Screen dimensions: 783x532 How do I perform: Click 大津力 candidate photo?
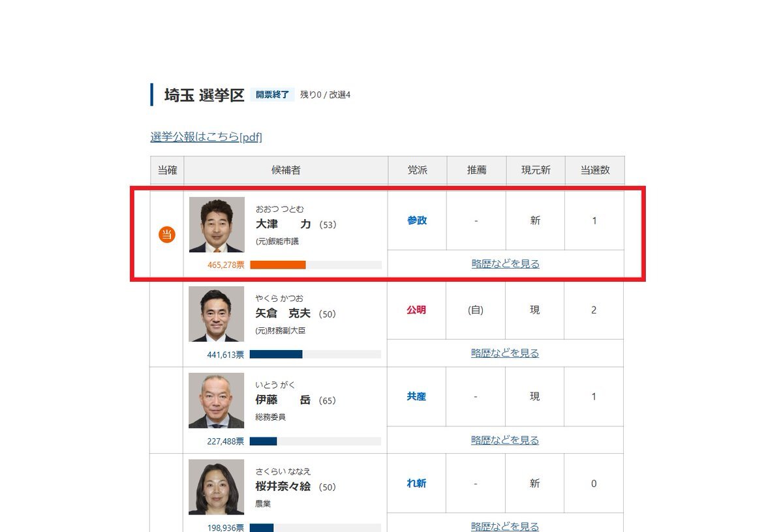point(217,225)
